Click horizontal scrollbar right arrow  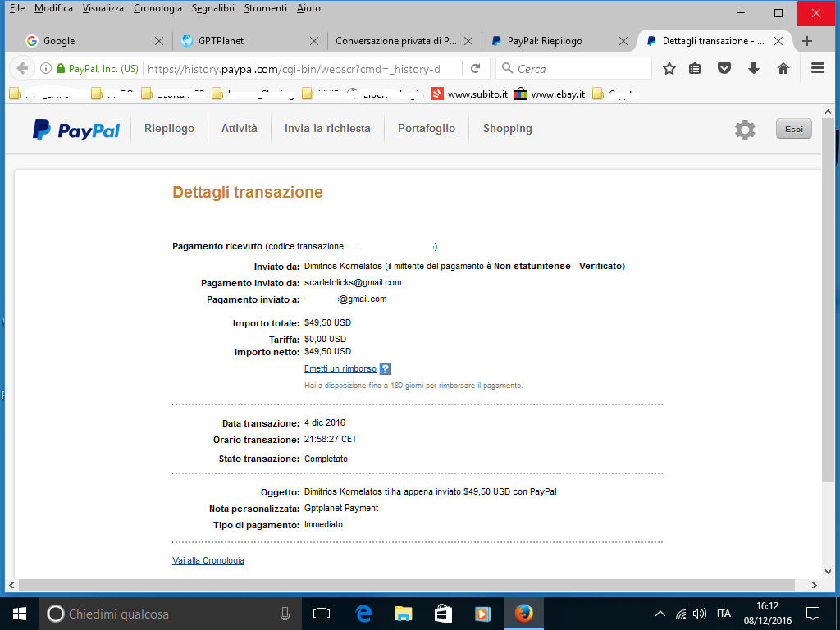pyautogui.click(x=815, y=585)
